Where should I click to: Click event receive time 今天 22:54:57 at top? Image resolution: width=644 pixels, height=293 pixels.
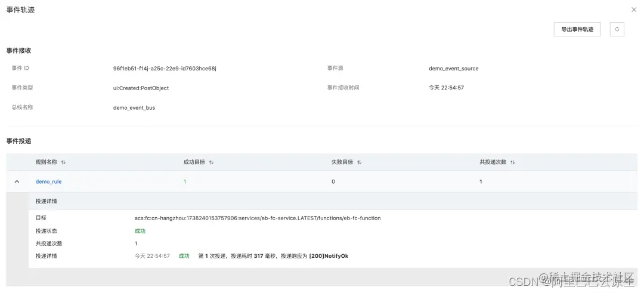click(x=447, y=88)
